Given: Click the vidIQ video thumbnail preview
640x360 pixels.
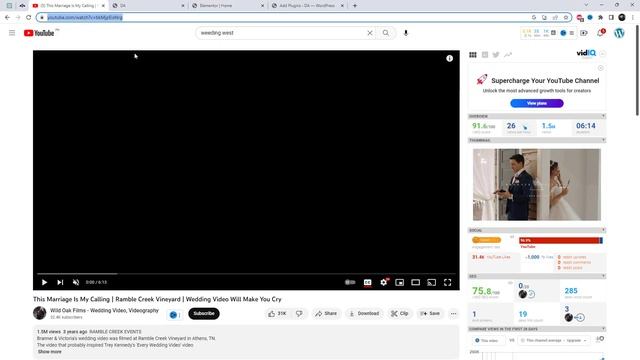Looking at the screenshot, I should 537,184.
